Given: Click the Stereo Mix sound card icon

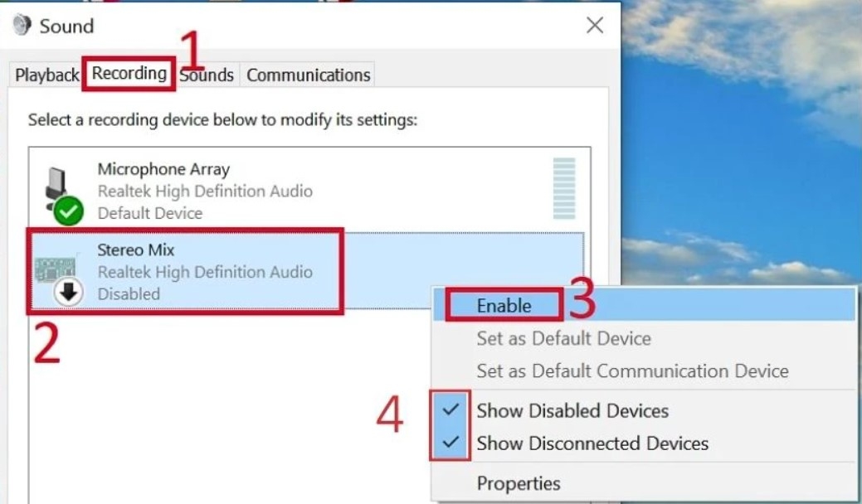Looking at the screenshot, I should click(x=55, y=269).
